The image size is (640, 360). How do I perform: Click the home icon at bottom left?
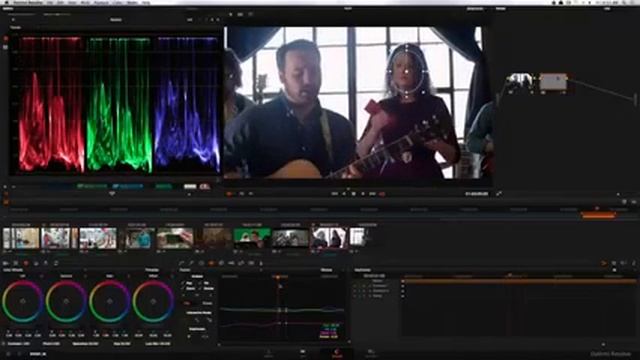point(8,354)
